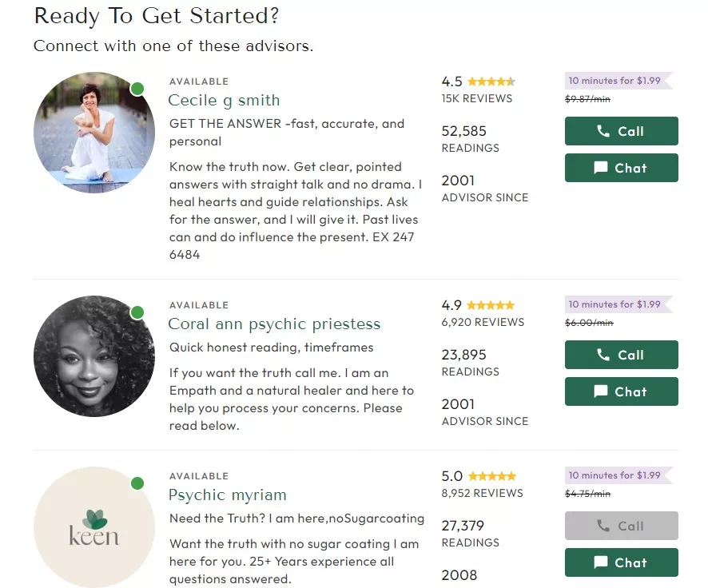708x588 pixels.
Task: Click the 5.0 star rating icons for Psychic myriam
Action: [x=491, y=476]
